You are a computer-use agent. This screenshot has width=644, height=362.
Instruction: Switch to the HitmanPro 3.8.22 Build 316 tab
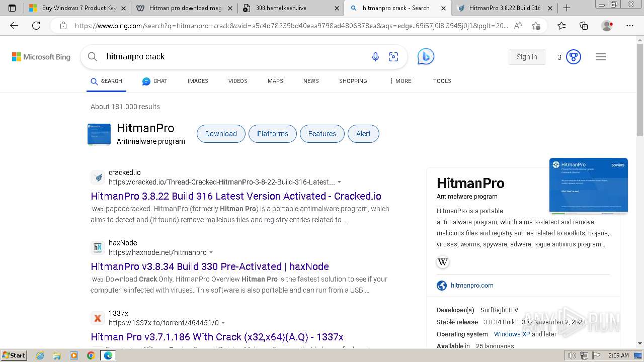point(505,8)
